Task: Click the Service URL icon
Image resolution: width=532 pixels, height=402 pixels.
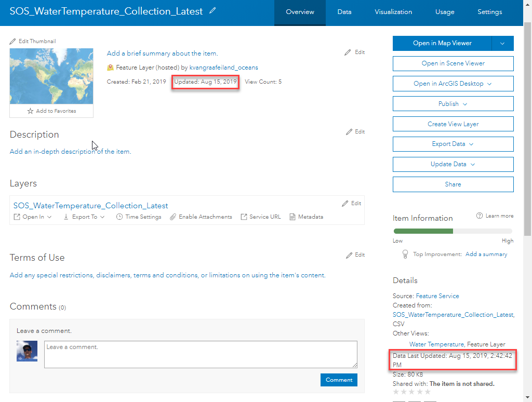Action: (x=244, y=217)
